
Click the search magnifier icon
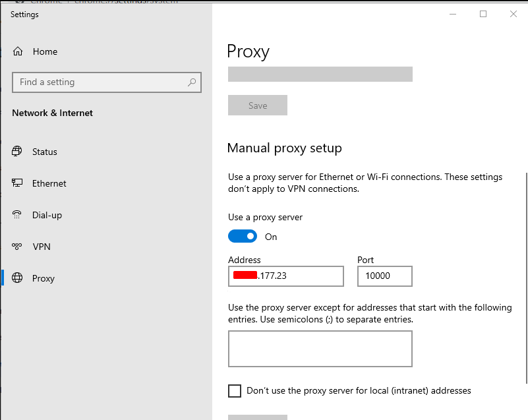[x=192, y=82]
